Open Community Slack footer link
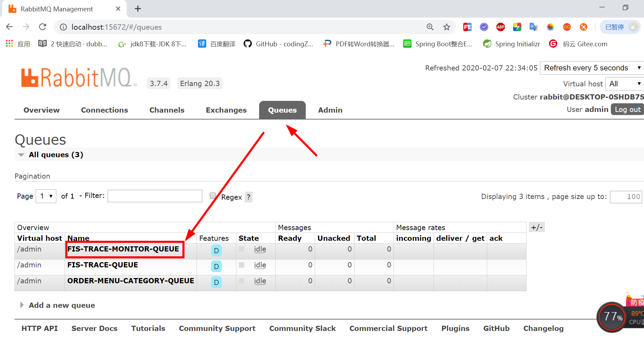The image size is (644, 352). coord(303,328)
